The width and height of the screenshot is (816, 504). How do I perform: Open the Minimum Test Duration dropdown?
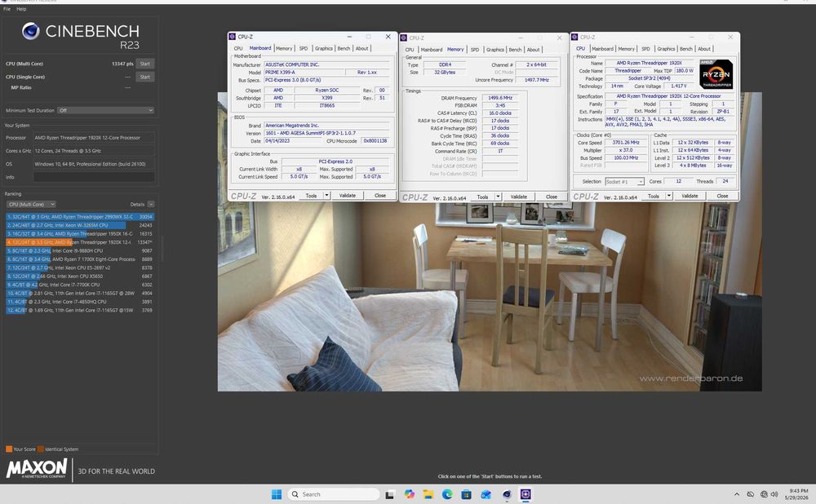(105, 110)
